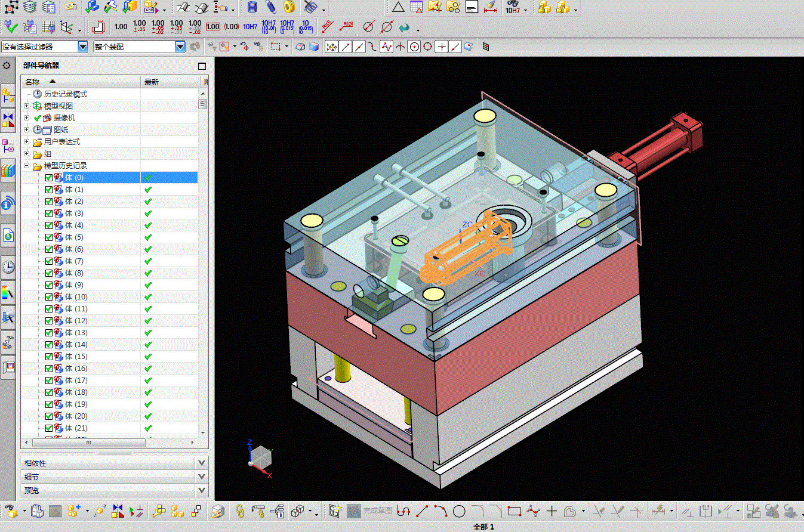The width and height of the screenshot is (804, 532).
Task: Open the 没有选择过滤器 selection filter dropdown
Action: pyautogui.click(x=82, y=47)
